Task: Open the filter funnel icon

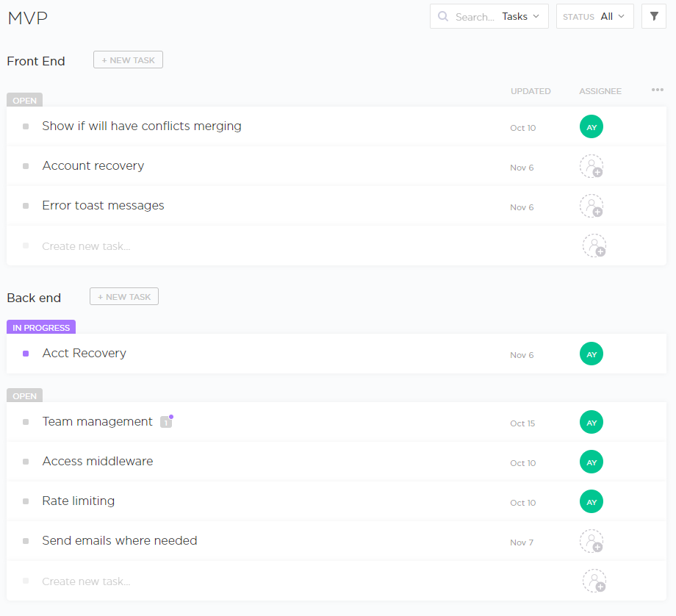Action: pos(653,16)
